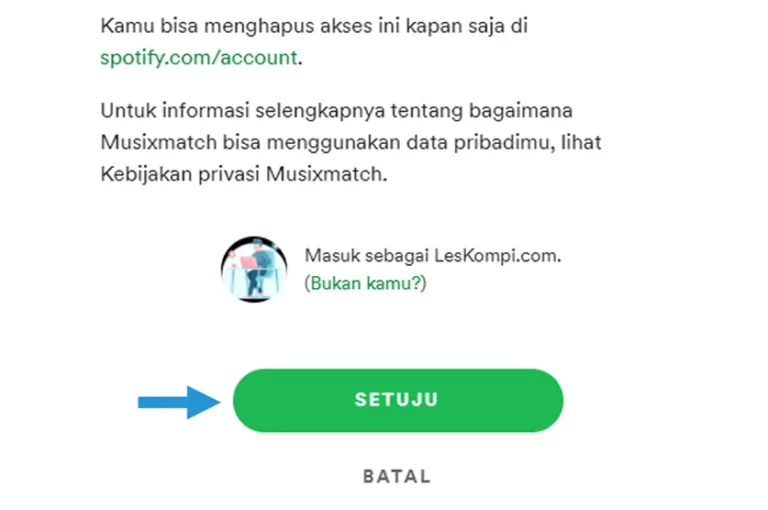Click the blue arrow pointing at SETUJU

tap(179, 402)
